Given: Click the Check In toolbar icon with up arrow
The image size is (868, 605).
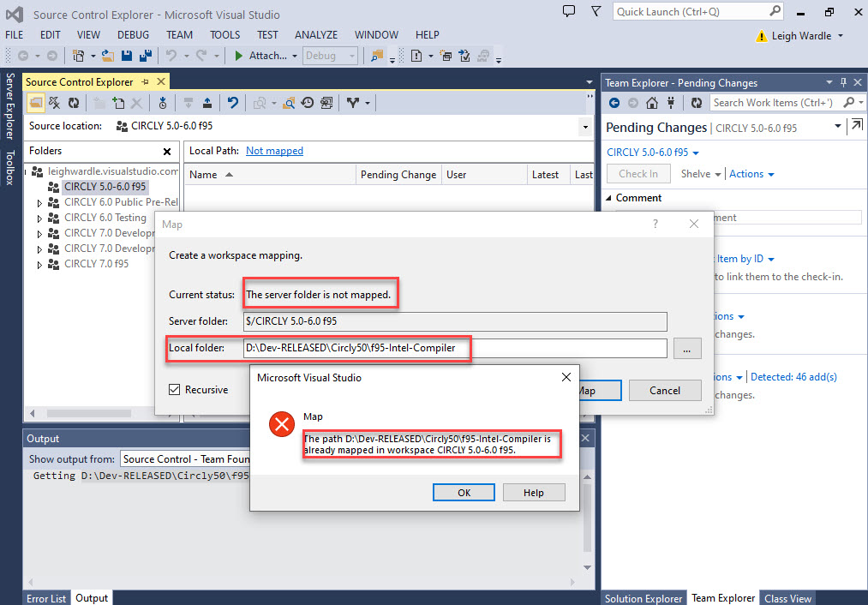Looking at the screenshot, I should [207, 103].
